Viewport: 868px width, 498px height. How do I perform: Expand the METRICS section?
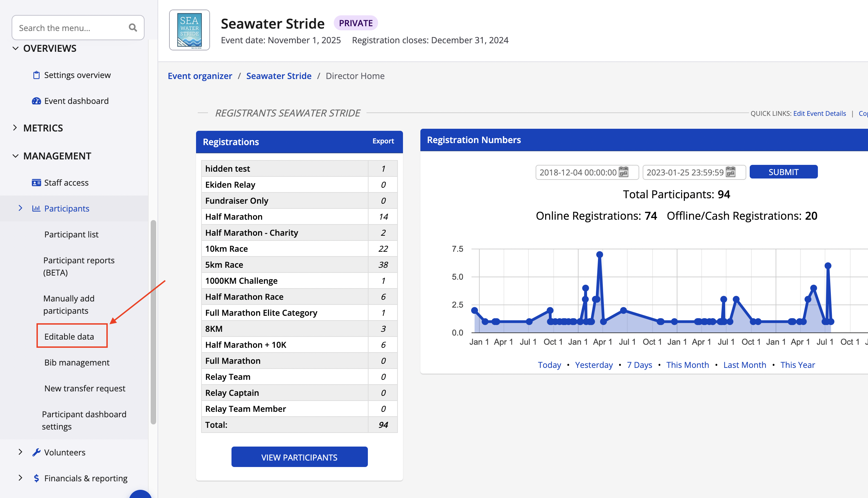15,128
